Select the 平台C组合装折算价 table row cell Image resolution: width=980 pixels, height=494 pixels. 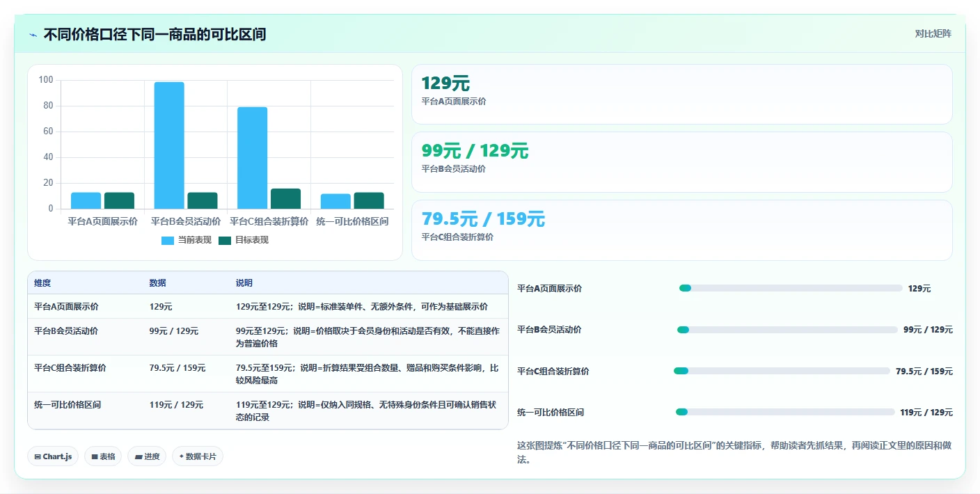pyautogui.click(x=70, y=367)
